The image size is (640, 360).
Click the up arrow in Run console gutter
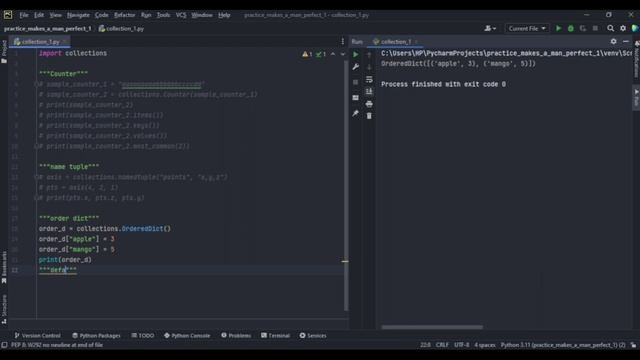click(369, 54)
